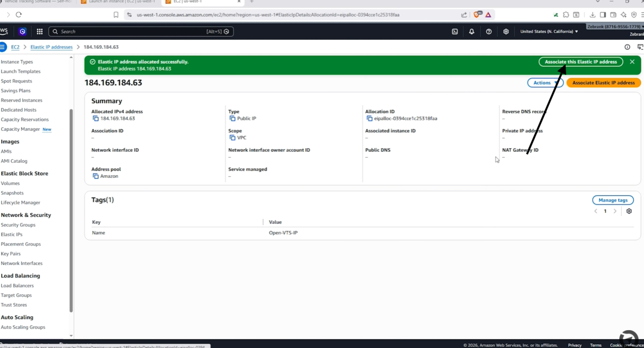Screen dimensions: 644x348
Task: Follow the EC2 breadcrumb link
Action: tap(15, 47)
